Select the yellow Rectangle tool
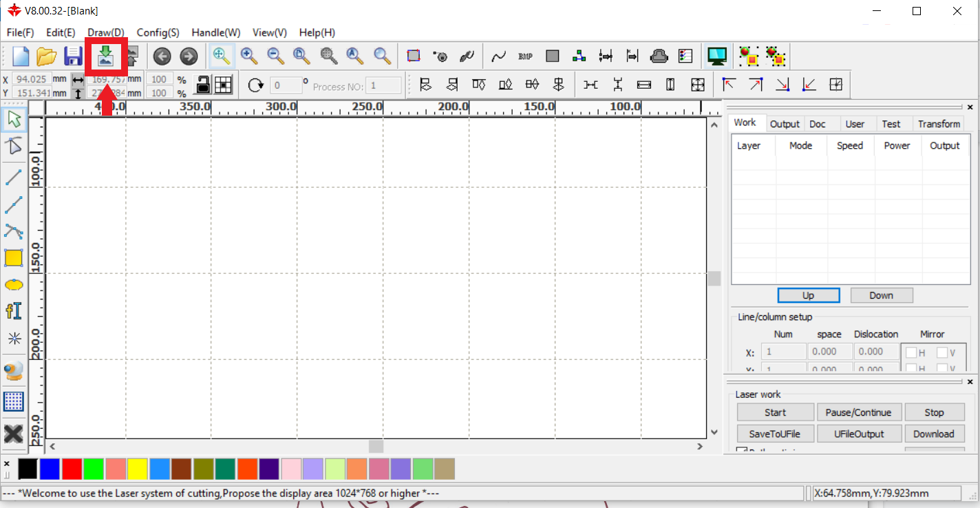Viewport: 980px width, 508px height. [x=14, y=258]
